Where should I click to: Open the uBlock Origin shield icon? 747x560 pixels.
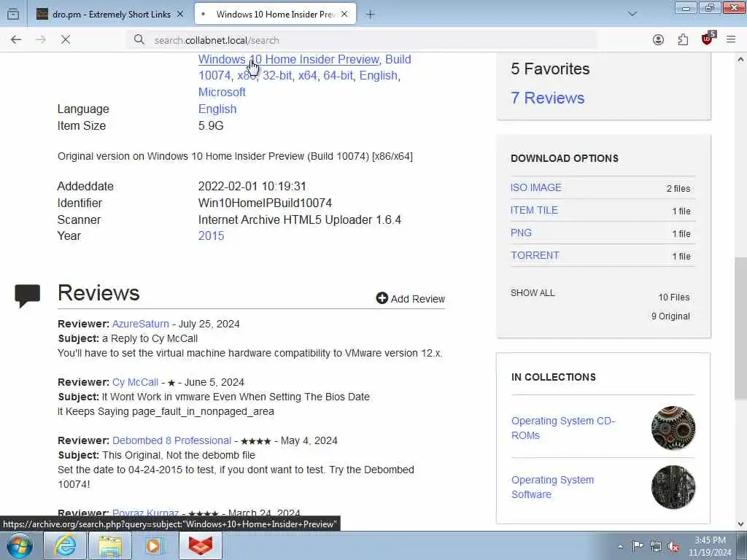[x=708, y=39]
